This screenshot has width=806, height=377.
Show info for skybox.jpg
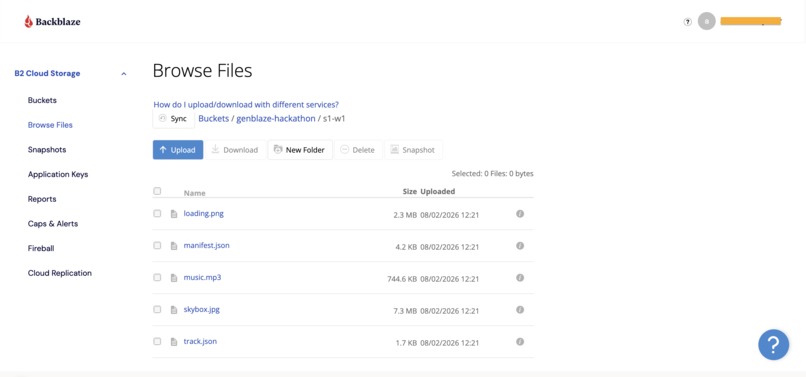pyautogui.click(x=520, y=310)
